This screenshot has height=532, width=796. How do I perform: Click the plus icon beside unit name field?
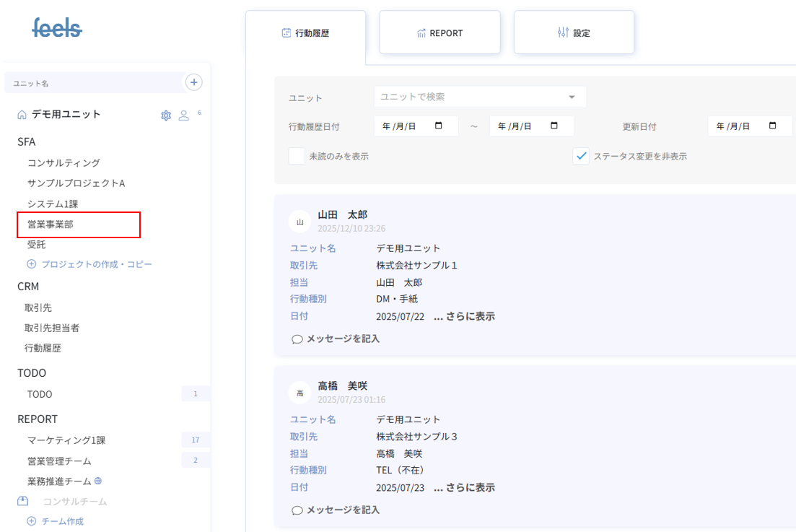(193, 82)
